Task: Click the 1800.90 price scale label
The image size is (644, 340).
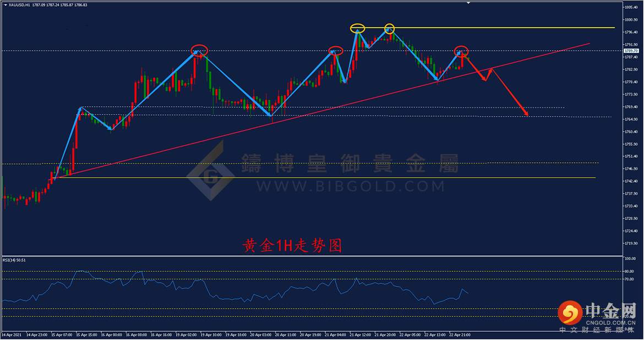Action: tap(632, 20)
